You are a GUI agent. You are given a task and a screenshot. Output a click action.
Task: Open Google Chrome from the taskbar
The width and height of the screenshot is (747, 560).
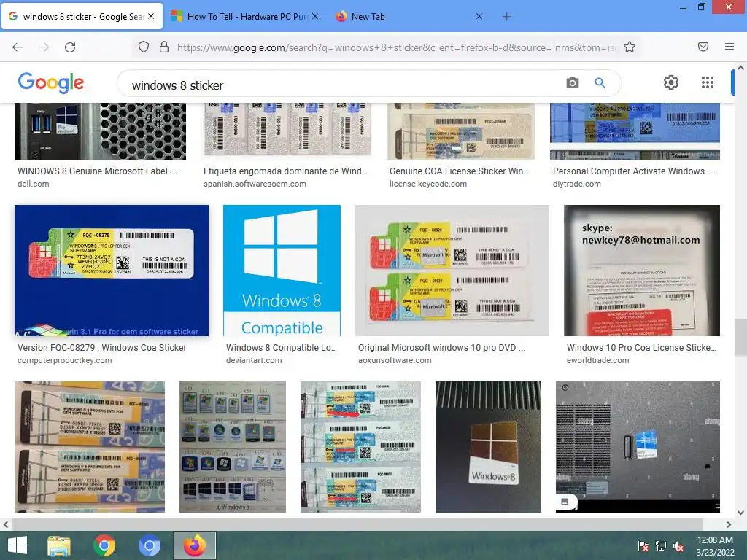click(104, 545)
